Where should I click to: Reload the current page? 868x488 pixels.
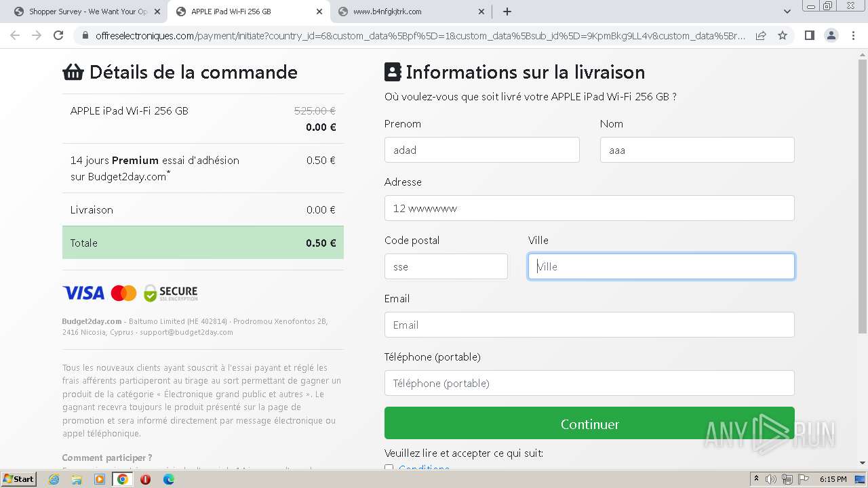(x=58, y=35)
